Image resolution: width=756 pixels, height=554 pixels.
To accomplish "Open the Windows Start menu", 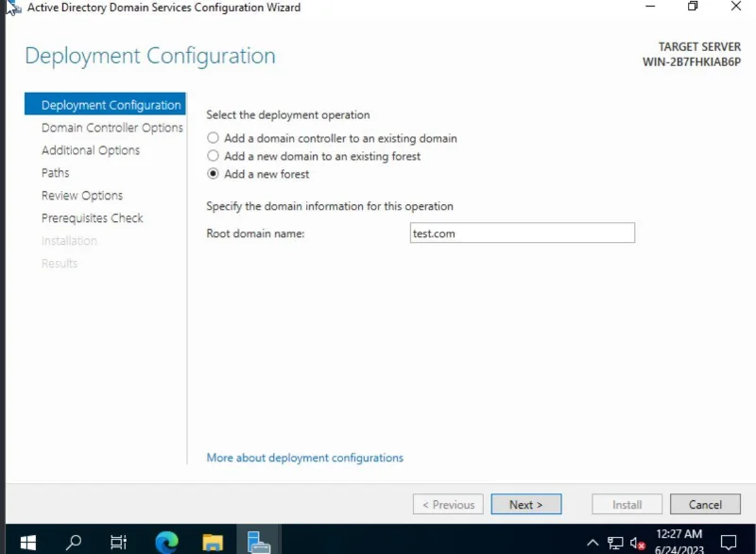I will (28, 542).
